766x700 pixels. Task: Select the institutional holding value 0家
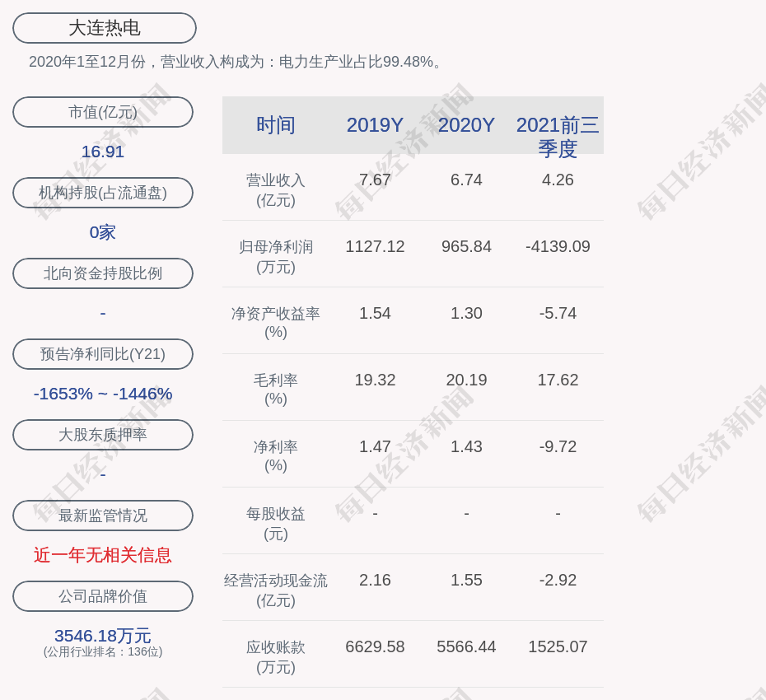tap(103, 232)
